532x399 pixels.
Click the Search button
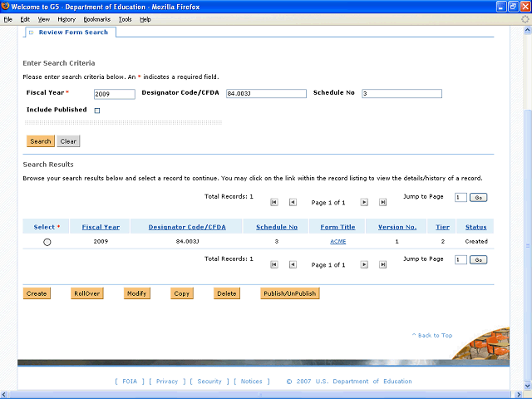[41, 141]
